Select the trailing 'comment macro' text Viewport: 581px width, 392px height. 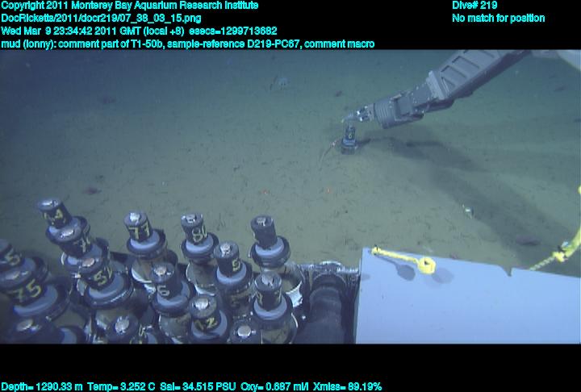339,44
